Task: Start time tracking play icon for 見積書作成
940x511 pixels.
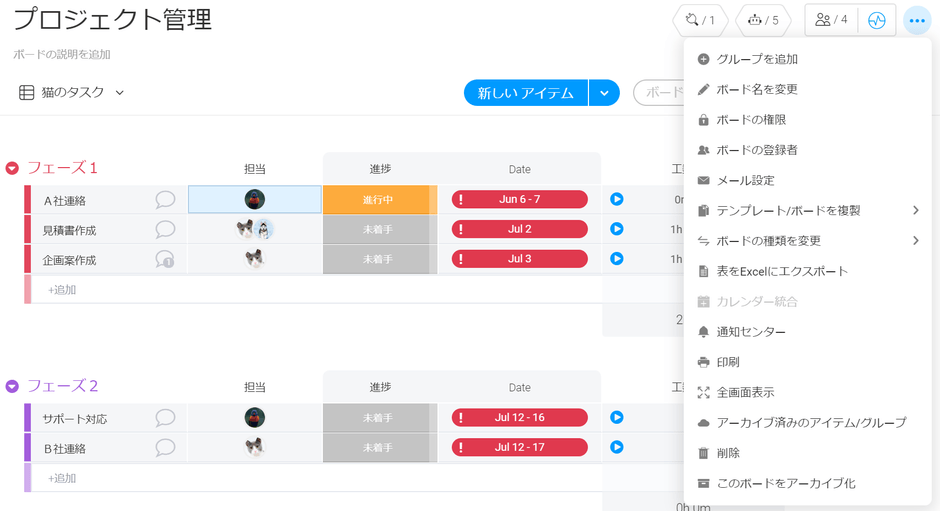Action: (617, 229)
